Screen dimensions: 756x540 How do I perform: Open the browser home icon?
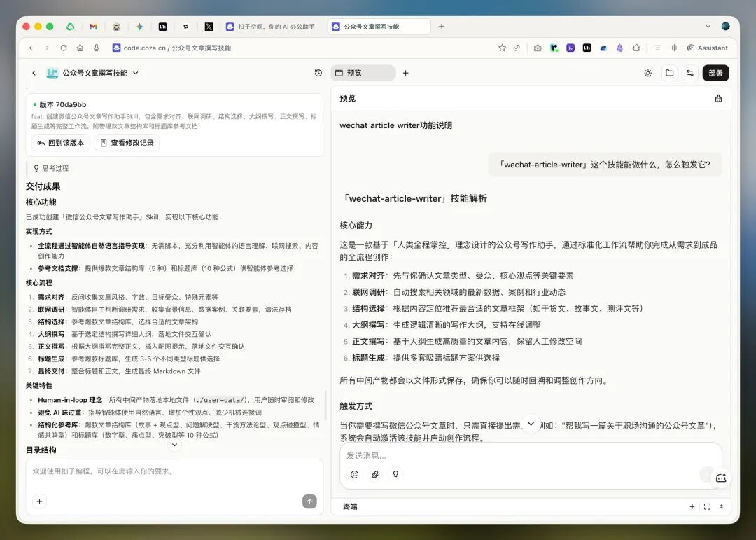coord(80,48)
